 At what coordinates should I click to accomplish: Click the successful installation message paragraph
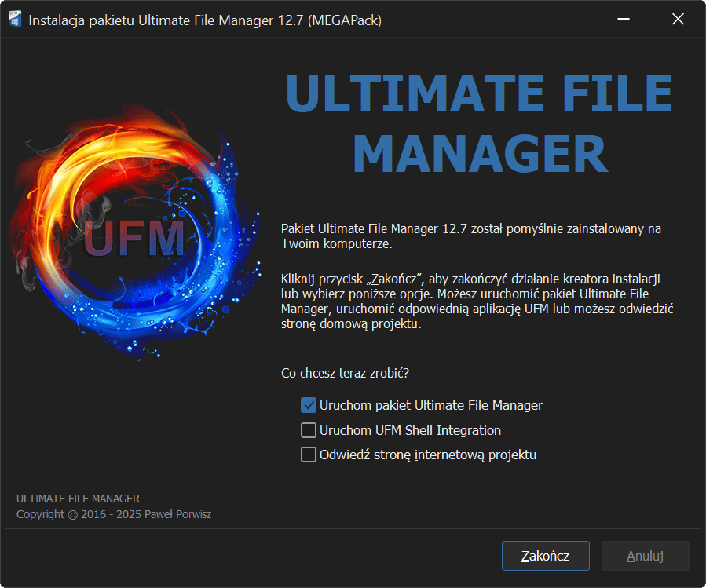[x=471, y=236]
